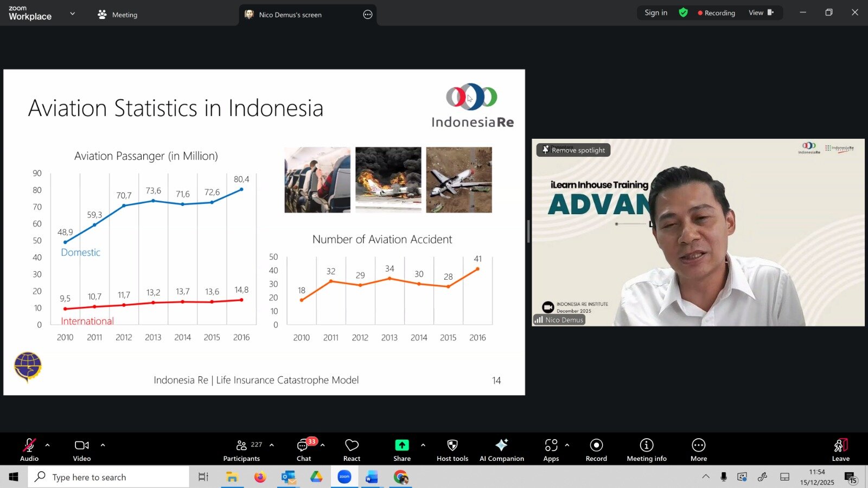Expand video options arrow
This screenshot has height=488, width=868.
point(103,445)
